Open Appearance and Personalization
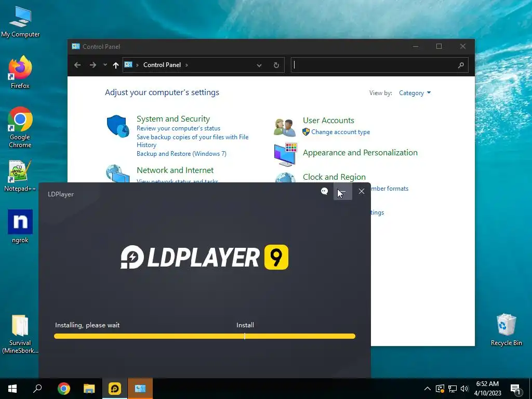Image resolution: width=532 pixels, height=399 pixels. pos(360,153)
